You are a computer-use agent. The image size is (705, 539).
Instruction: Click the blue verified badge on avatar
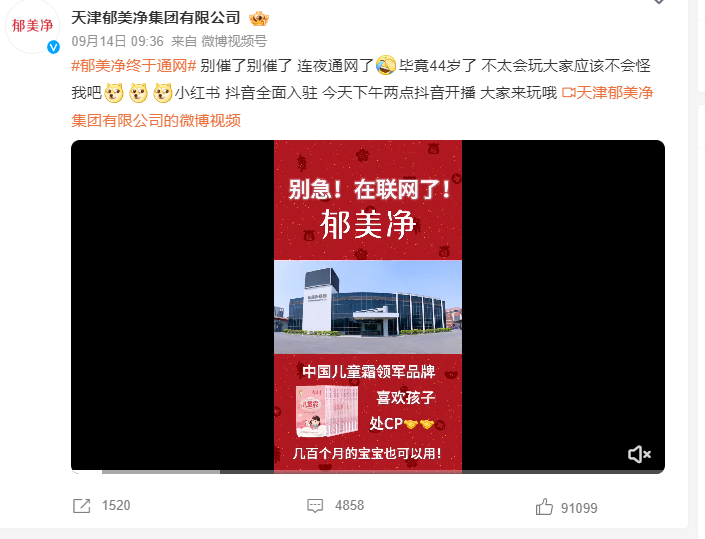click(x=54, y=47)
